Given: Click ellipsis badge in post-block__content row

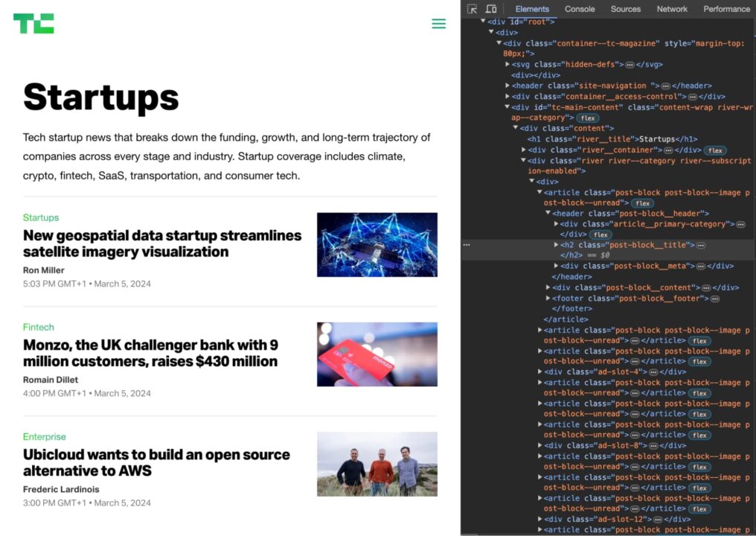Looking at the screenshot, I should point(706,287).
